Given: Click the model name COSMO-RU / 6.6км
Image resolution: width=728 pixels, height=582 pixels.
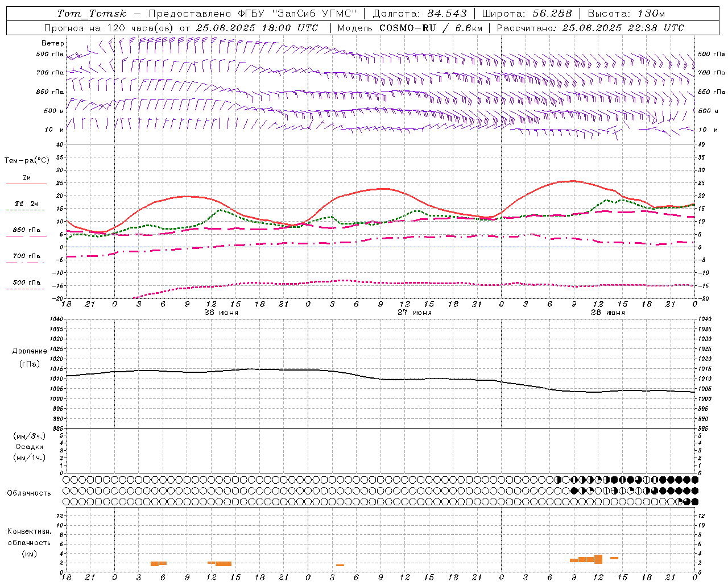Looking at the screenshot, I should [431, 28].
